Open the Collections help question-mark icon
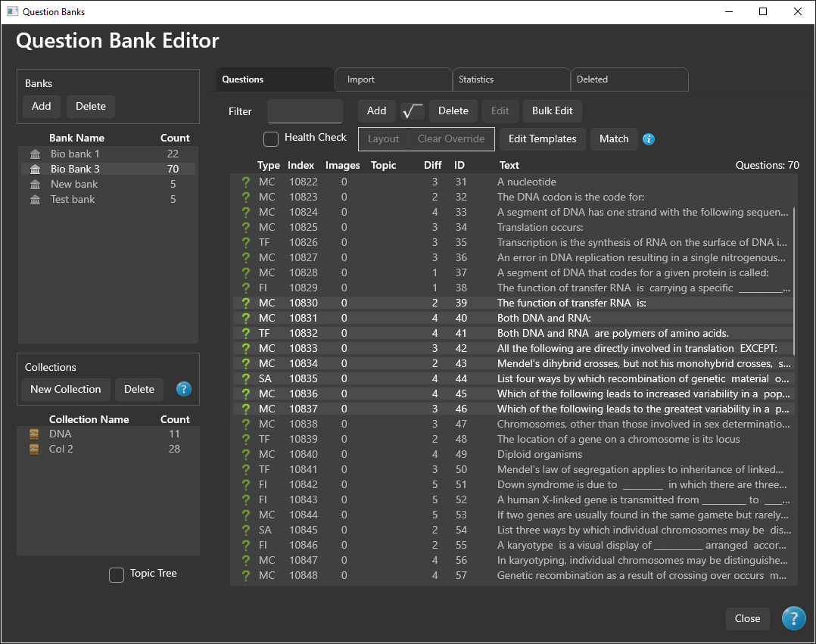Screen dimensions: 816x644 coord(184,389)
